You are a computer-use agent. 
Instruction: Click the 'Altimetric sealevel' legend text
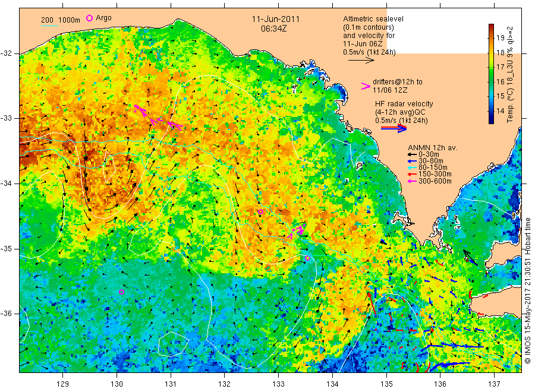pos(373,19)
